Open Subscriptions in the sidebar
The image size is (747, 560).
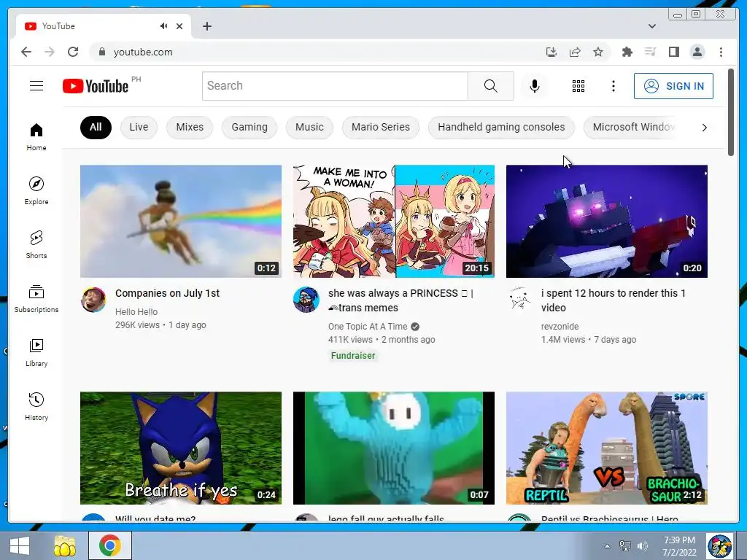click(36, 299)
